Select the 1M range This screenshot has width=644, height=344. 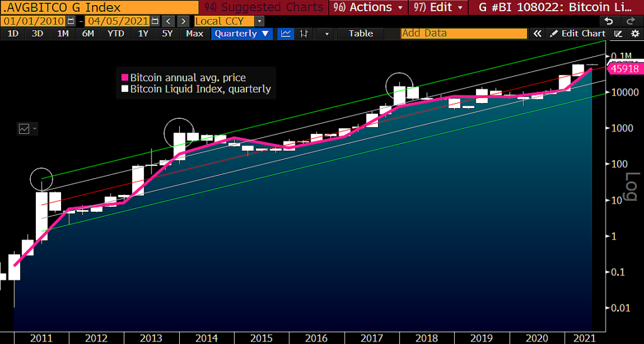tap(62, 34)
